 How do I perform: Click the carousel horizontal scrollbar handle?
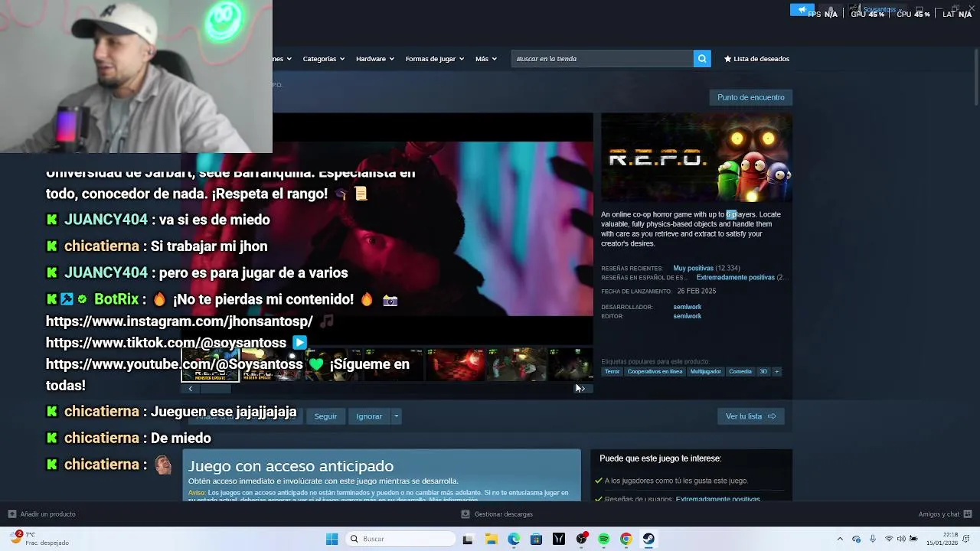pyautogui.click(x=215, y=389)
